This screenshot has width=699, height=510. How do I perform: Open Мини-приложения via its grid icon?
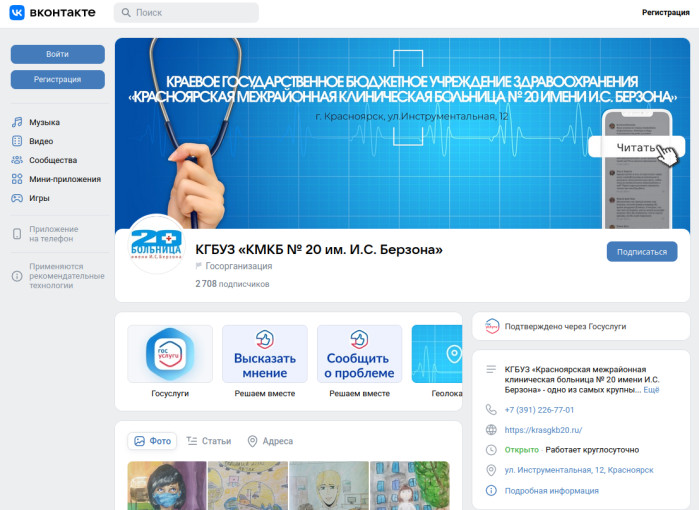[17, 179]
